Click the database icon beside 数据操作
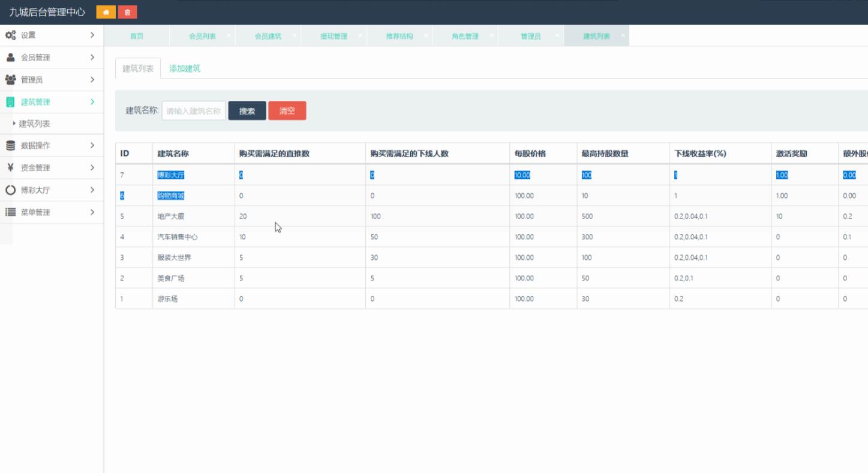Viewport: 868px width, 473px height. click(10, 145)
